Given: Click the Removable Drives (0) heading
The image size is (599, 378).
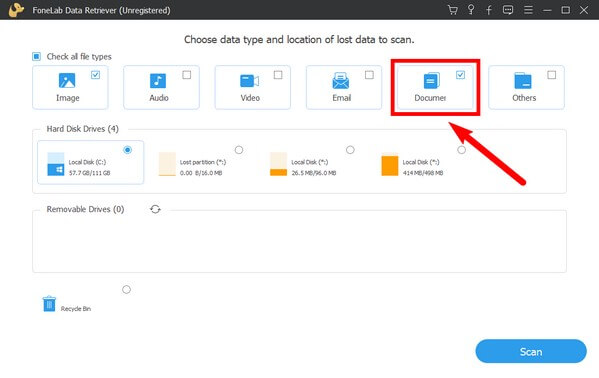Looking at the screenshot, I should [x=85, y=209].
